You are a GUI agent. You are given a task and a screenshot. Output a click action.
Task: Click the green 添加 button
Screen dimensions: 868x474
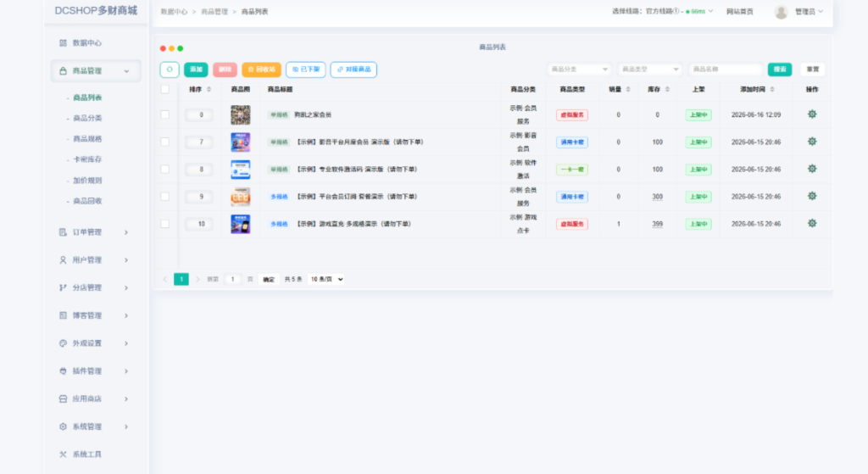click(196, 70)
